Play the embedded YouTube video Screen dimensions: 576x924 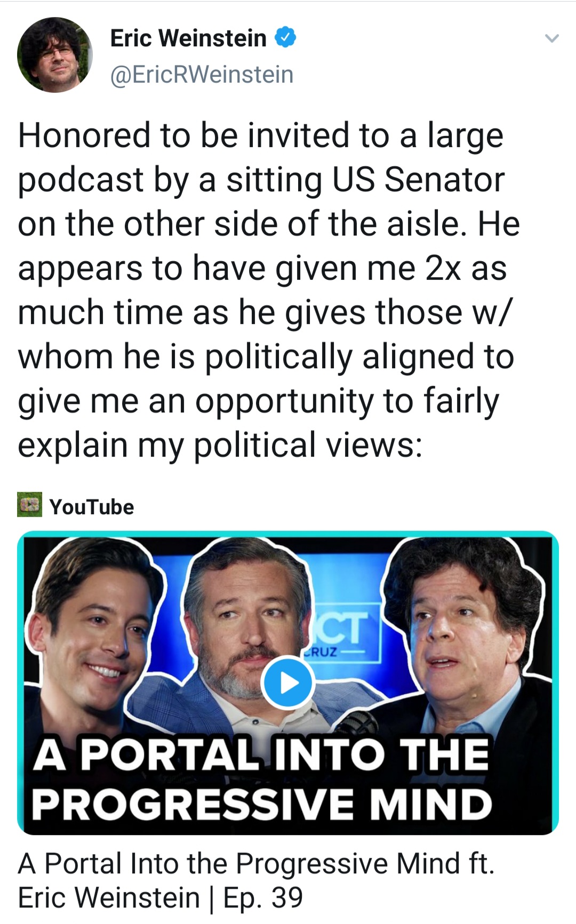tap(288, 683)
